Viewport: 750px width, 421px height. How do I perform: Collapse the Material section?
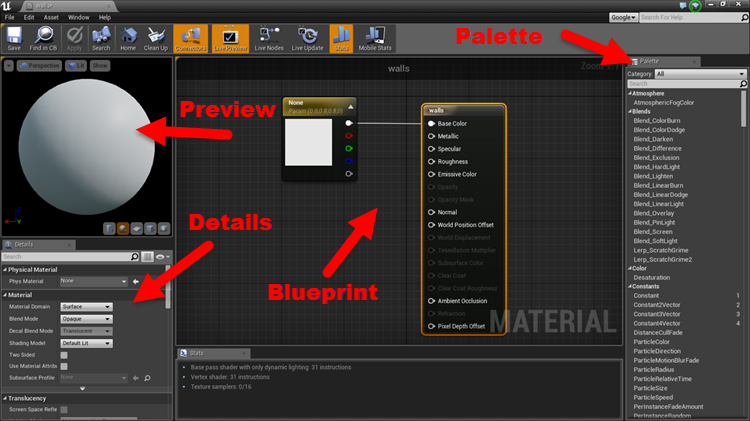[x=5, y=295]
